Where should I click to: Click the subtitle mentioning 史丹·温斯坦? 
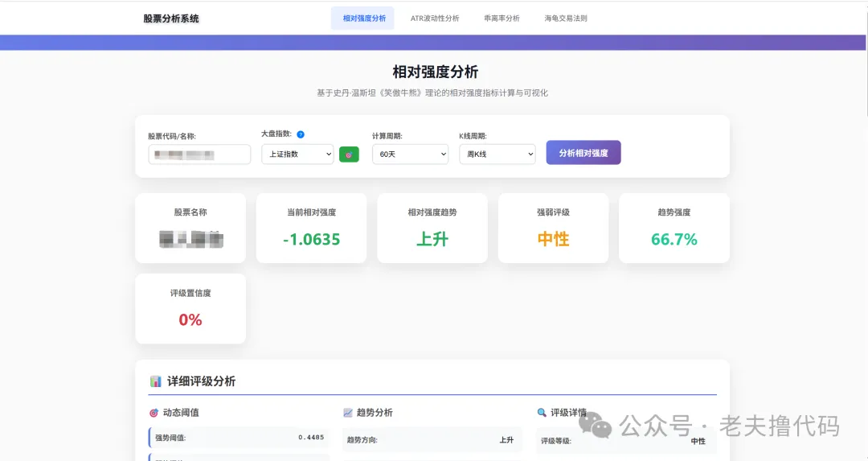pos(432,93)
